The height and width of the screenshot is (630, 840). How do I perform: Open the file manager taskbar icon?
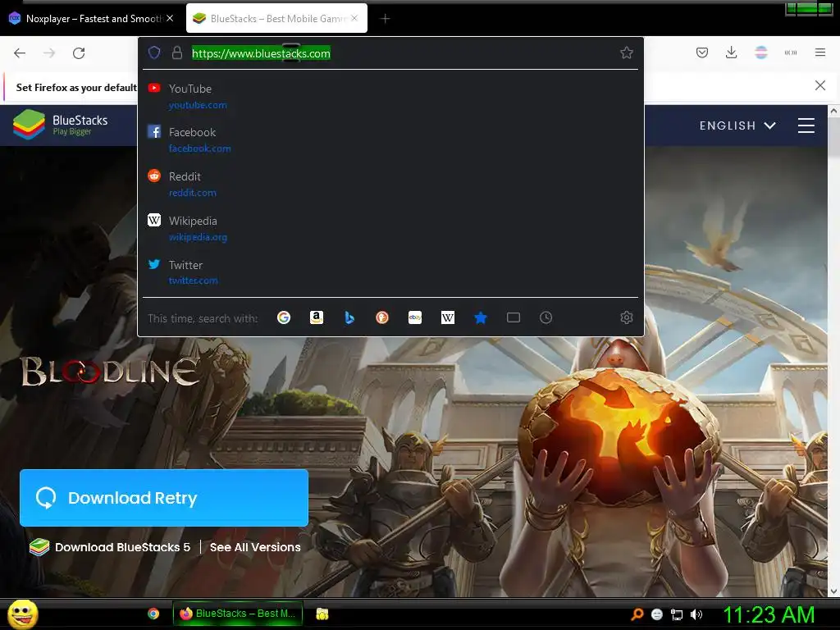point(322,614)
